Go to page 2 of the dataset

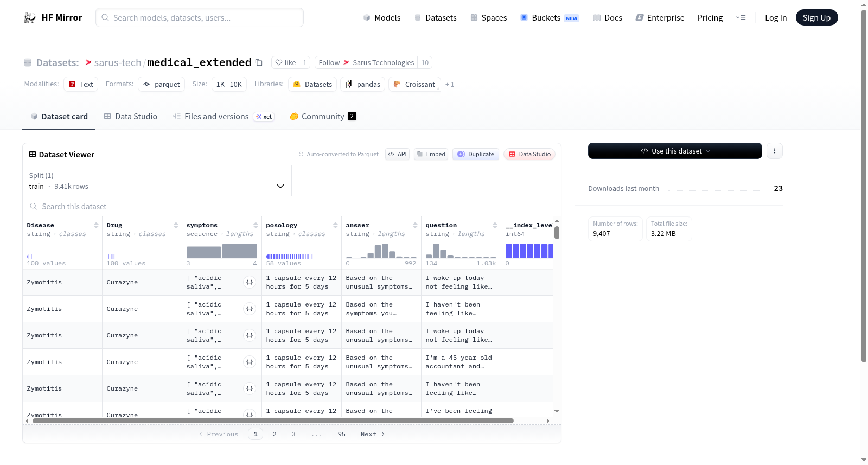pos(275,434)
